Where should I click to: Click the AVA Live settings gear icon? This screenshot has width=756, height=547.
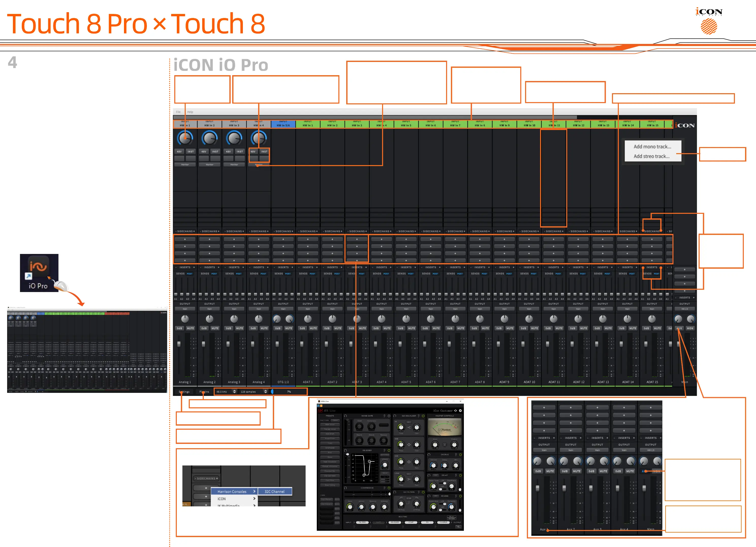coord(460,410)
